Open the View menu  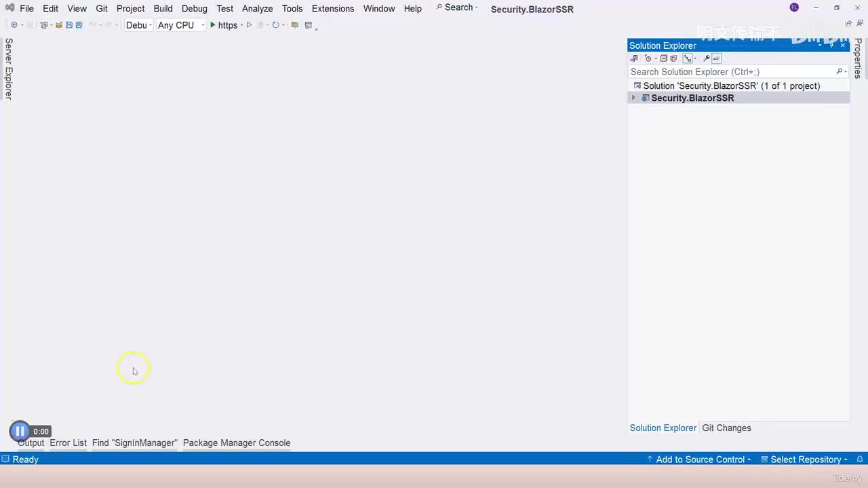pyautogui.click(x=77, y=9)
